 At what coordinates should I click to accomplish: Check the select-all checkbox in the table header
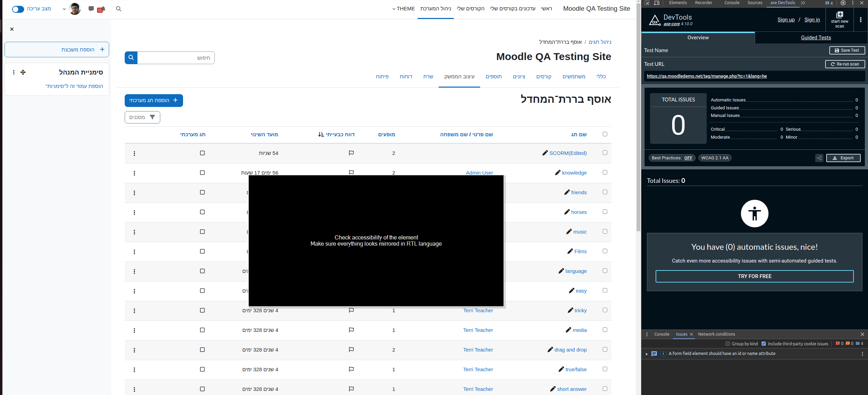[605, 134]
